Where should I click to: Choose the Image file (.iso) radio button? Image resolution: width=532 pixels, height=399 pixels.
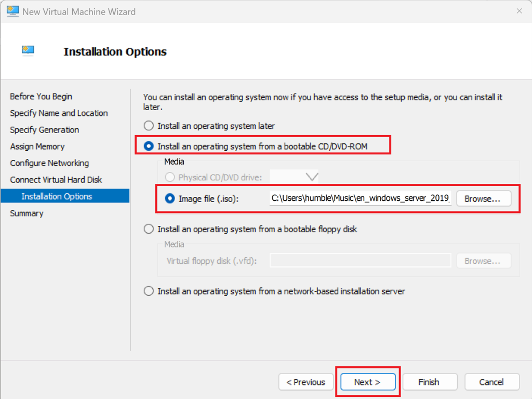[x=170, y=198]
